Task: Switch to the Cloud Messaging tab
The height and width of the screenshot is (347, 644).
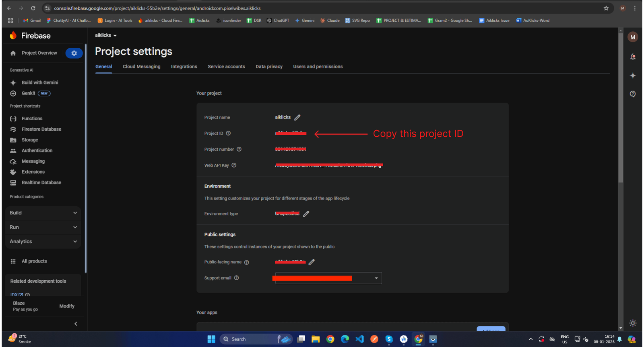Action: click(141, 67)
